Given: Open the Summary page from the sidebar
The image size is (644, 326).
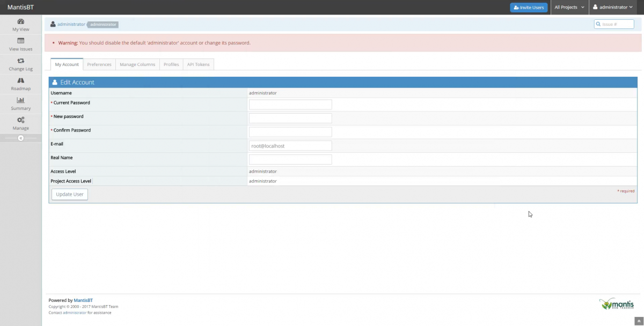Looking at the screenshot, I should click(20, 103).
